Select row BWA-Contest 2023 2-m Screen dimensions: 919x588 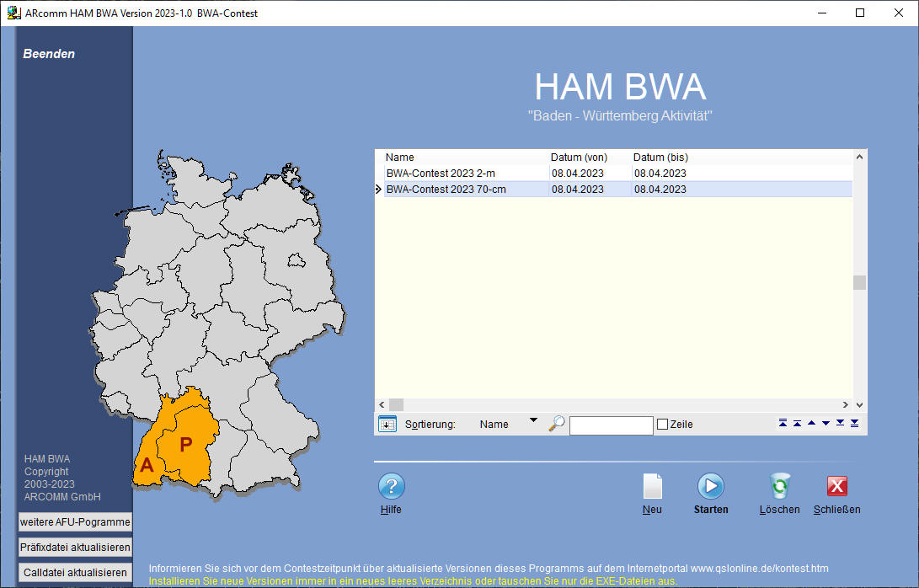coord(618,173)
